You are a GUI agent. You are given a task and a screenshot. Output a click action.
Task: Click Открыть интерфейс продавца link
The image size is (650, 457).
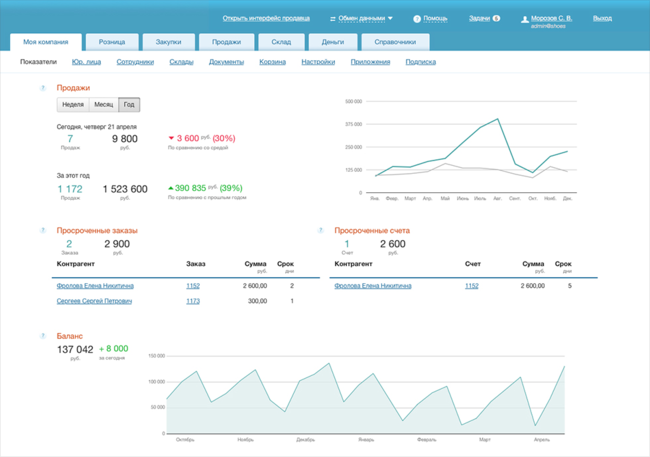[x=265, y=18]
